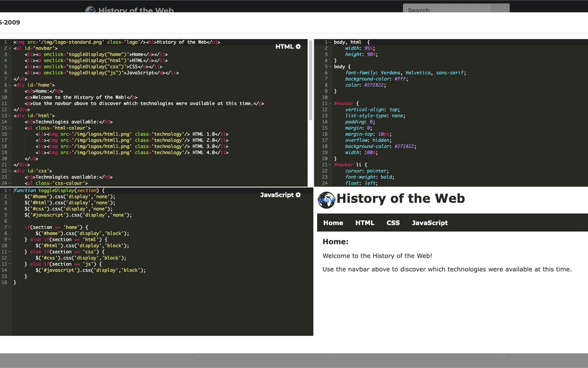The image size is (588, 368).
Task: Click the 'Home:' heading in the preview
Action: pos(335,242)
